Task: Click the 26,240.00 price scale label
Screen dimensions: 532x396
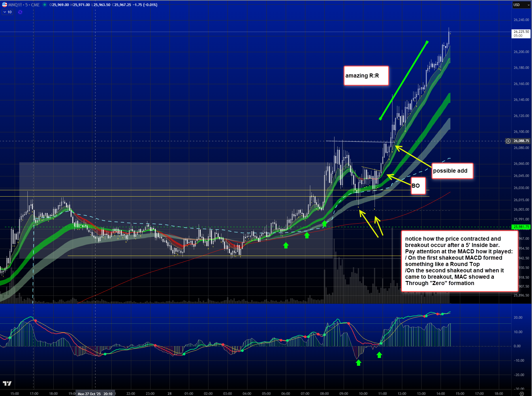Action: pyautogui.click(x=521, y=20)
